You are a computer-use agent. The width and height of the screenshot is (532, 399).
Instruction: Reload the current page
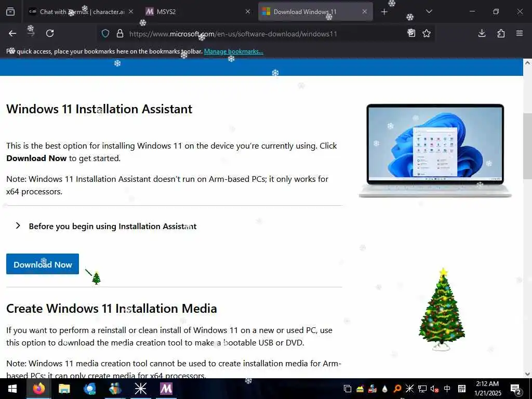coord(50,33)
